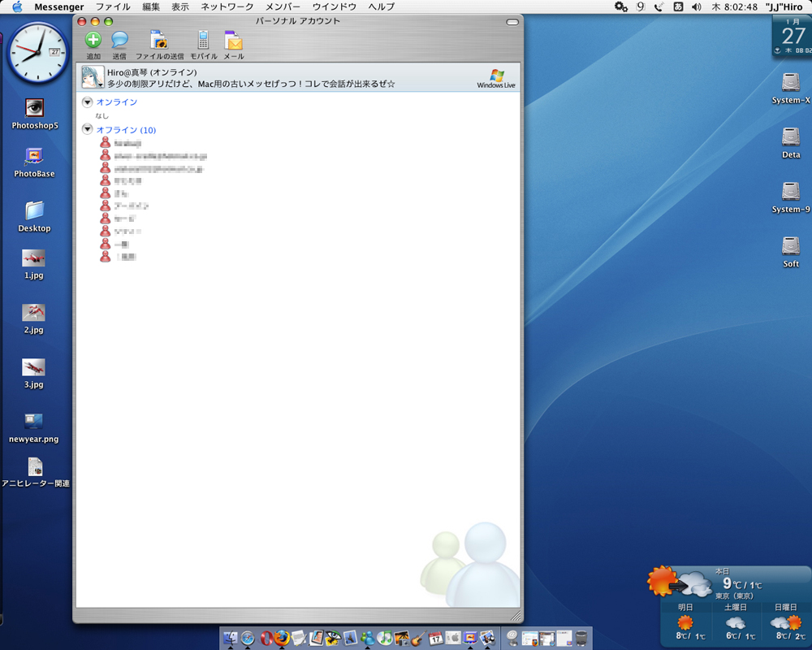
Task: Click the volume speaker icon
Action: tap(697, 6)
